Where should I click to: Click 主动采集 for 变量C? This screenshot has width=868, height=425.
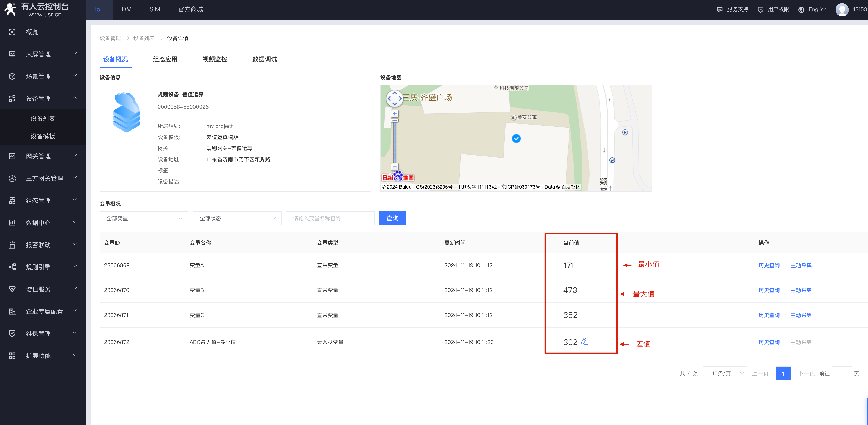tap(801, 315)
